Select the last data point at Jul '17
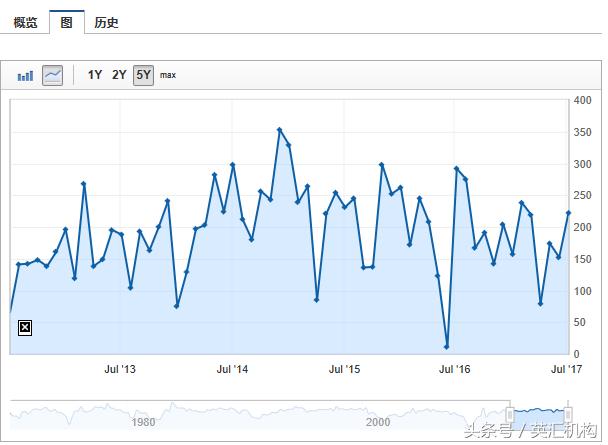The width and height of the screenshot is (608, 445). [x=568, y=212]
